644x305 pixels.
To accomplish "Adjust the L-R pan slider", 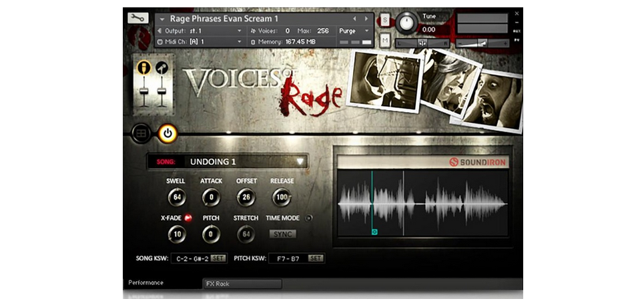I will click(x=422, y=43).
